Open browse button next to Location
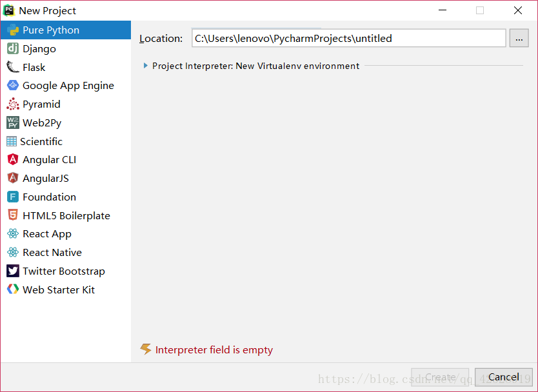The image size is (538, 392). coord(519,38)
